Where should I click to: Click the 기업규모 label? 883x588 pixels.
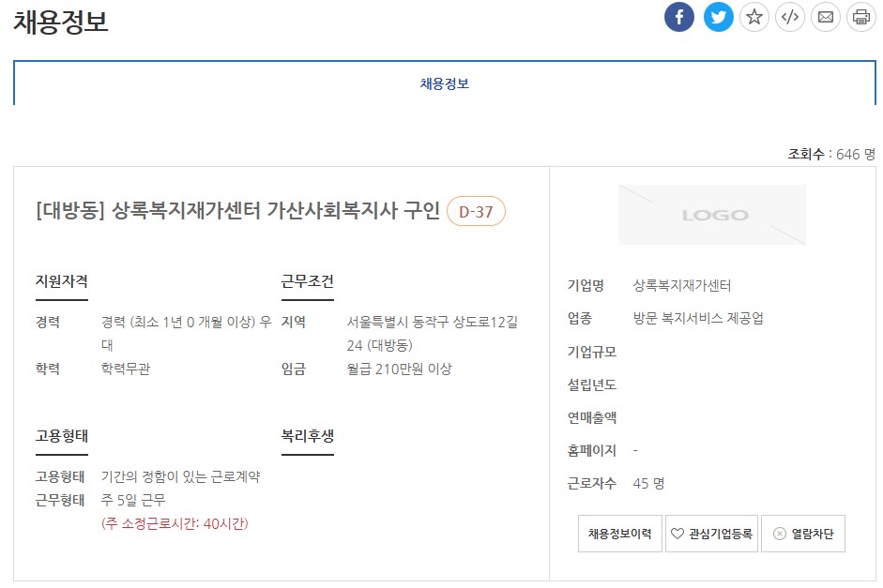point(592,352)
